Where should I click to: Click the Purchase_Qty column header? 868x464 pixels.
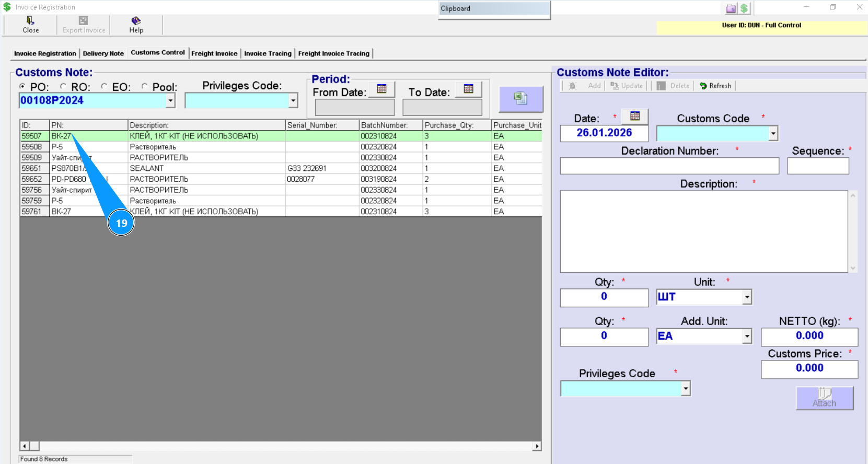click(x=457, y=125)
